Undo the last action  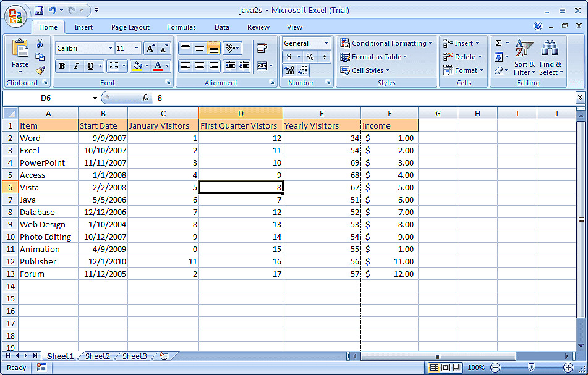point(53,11)
